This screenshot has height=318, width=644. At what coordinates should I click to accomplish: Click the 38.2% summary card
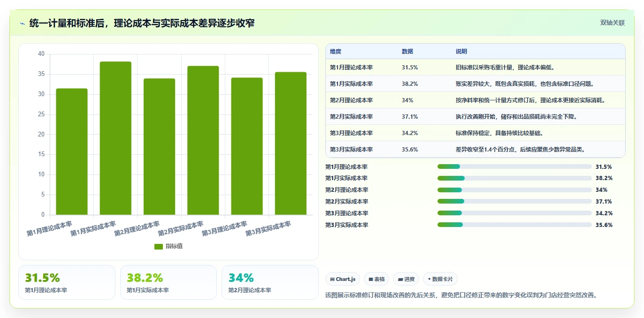coord(169,282)
